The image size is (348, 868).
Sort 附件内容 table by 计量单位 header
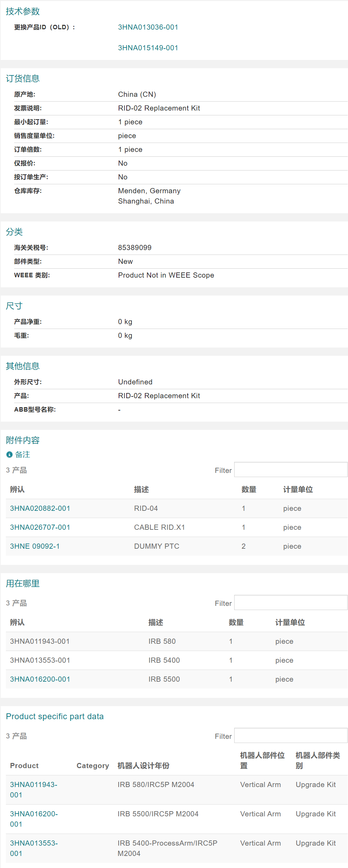point(298,489)
